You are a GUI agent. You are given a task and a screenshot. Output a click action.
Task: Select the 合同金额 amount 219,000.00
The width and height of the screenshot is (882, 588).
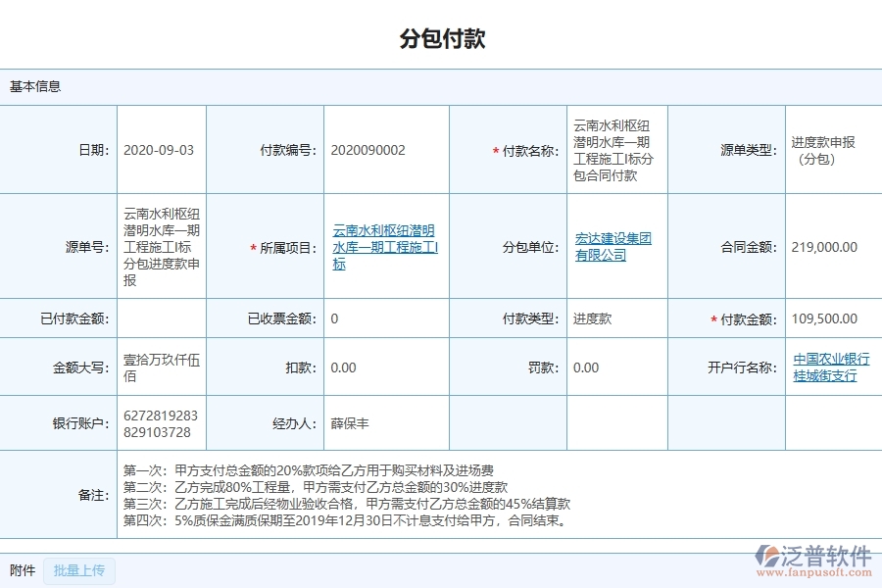[826, 247]
